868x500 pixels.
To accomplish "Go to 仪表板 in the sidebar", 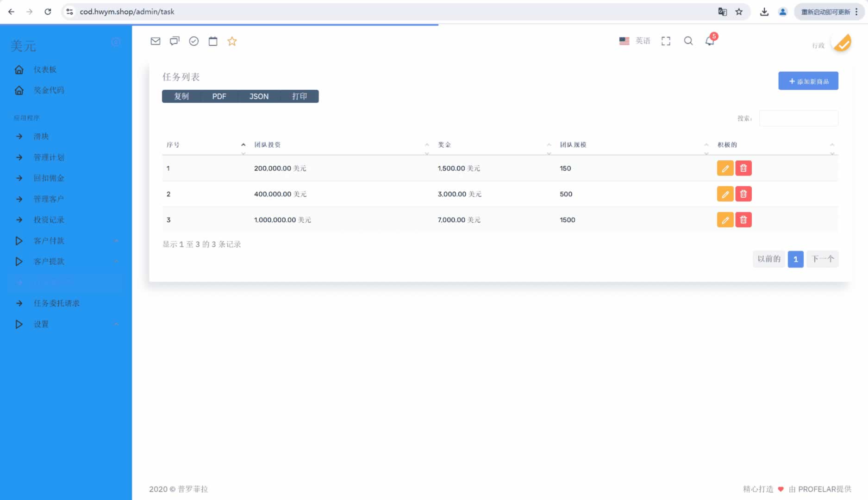I will point(45,69).
